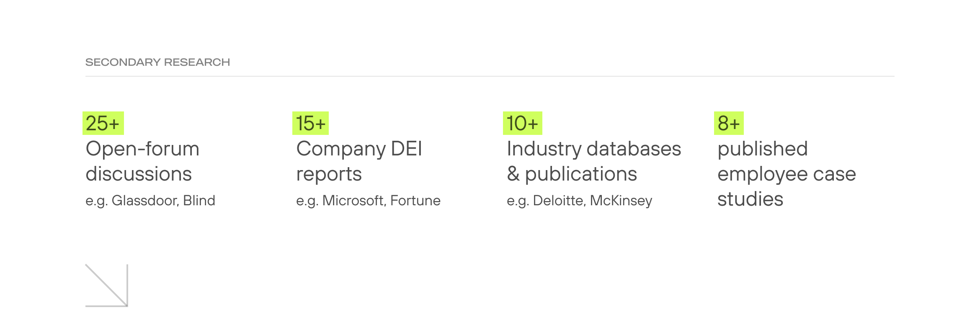980x323 pixels.
Task: Click the Fortune example name
Action: [415, 201]
